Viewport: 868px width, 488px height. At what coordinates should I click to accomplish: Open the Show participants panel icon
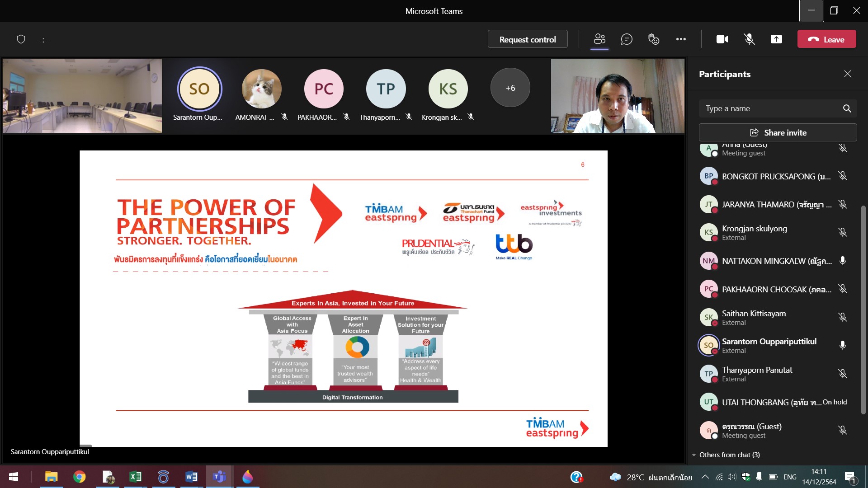pyautogui.click(x=599, y=39)
